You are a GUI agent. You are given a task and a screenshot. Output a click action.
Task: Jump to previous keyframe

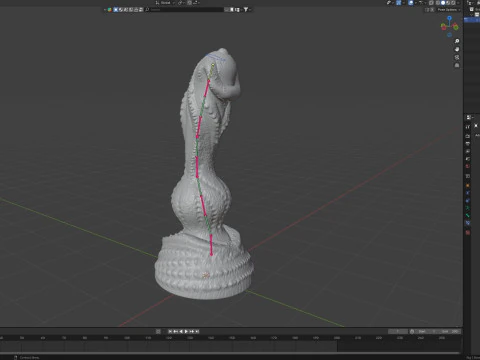click(x=175, y=331)
